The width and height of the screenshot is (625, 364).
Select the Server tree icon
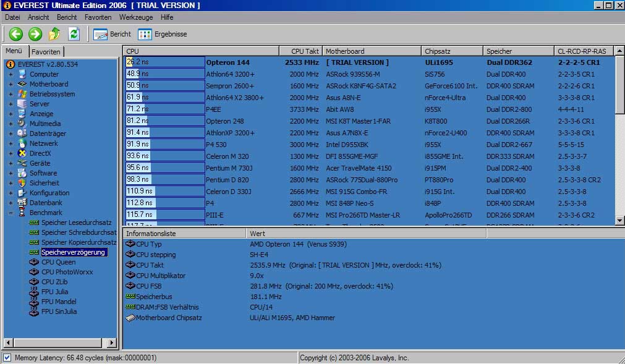22,104
